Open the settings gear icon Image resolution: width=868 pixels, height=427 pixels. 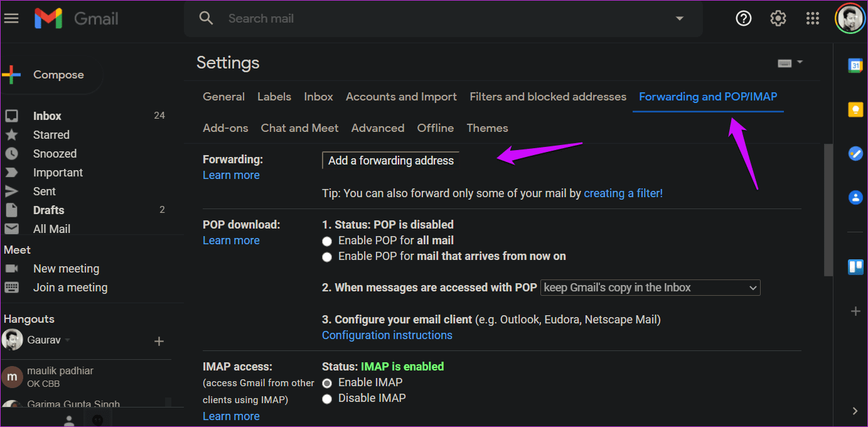(778, 19)
